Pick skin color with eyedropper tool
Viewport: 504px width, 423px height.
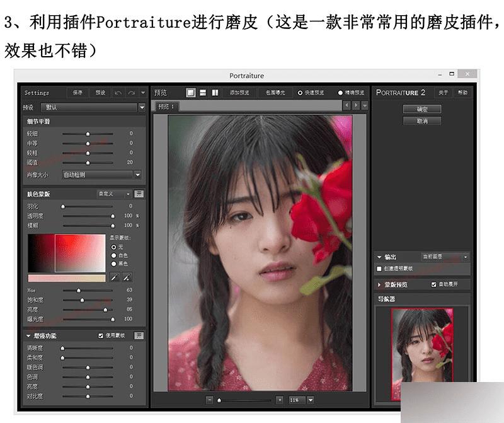(115, 277)
